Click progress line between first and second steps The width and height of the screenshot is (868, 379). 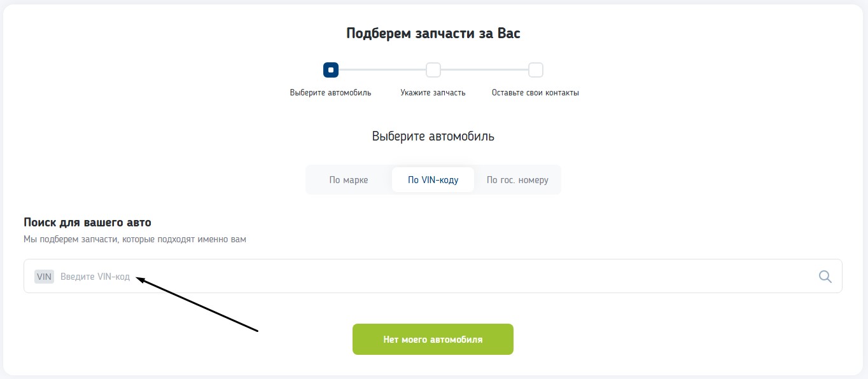[x=382, y=69]
